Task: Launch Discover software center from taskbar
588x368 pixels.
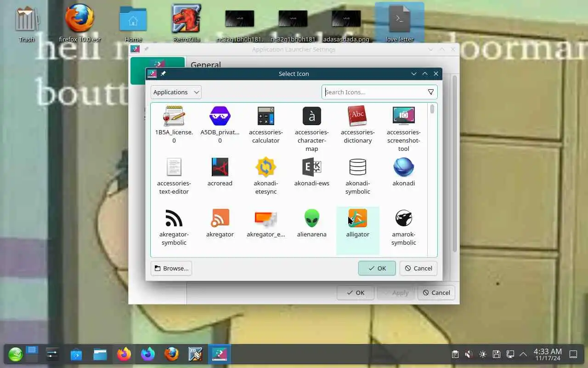Action: 76,354
